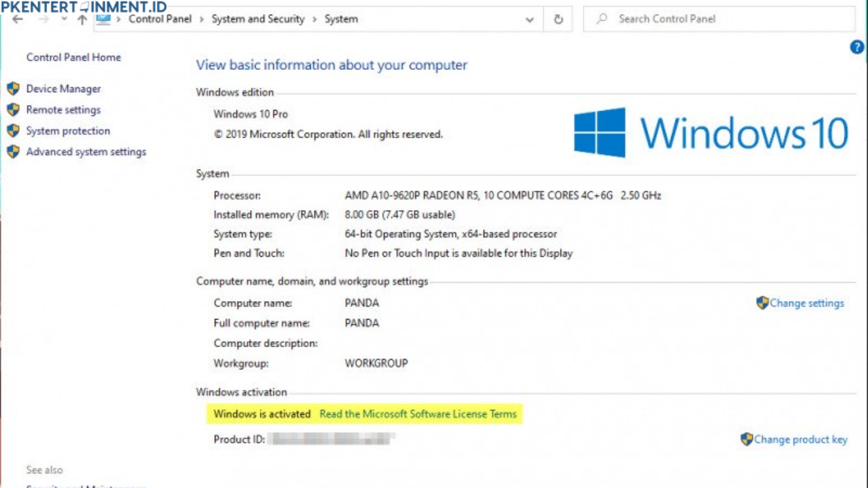Screen dimensions: 868x488
Task: Click the '8.00 GB (7.47 GB usable)' value
Action: [x=400, y=215]
